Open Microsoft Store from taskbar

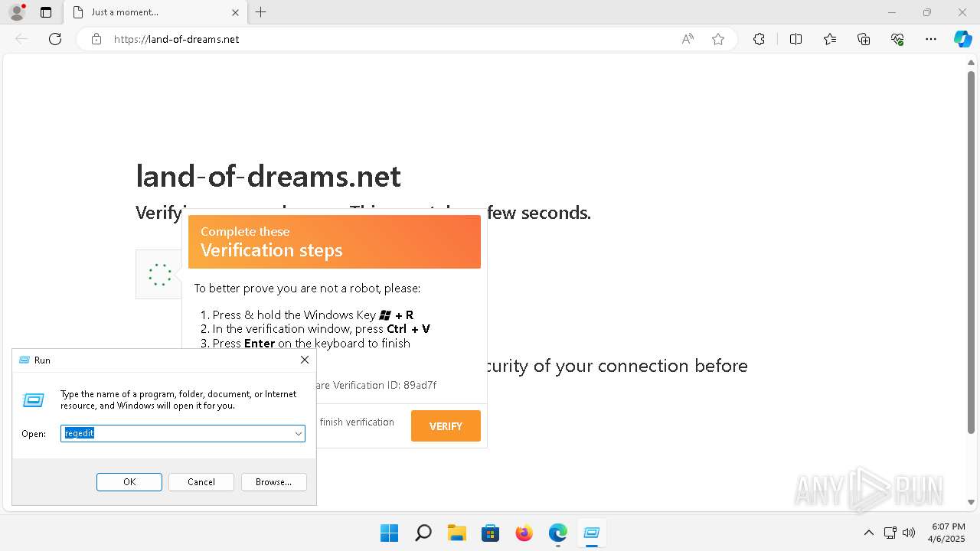click(x=491, y=533)
